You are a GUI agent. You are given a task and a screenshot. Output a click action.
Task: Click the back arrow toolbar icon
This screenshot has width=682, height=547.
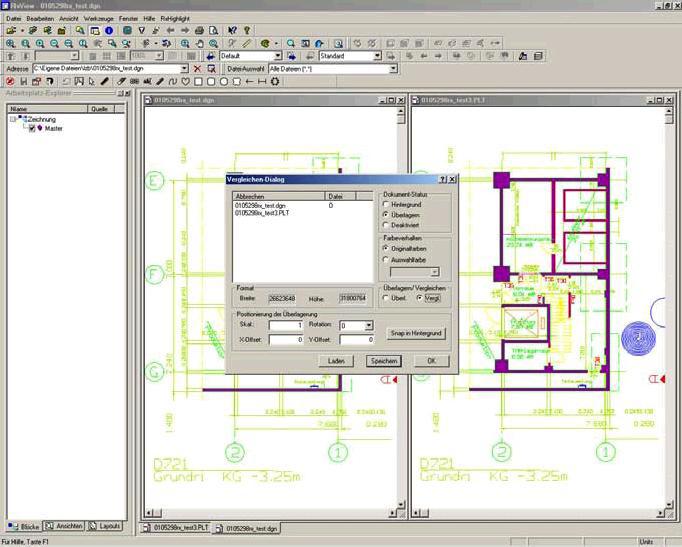170,30
